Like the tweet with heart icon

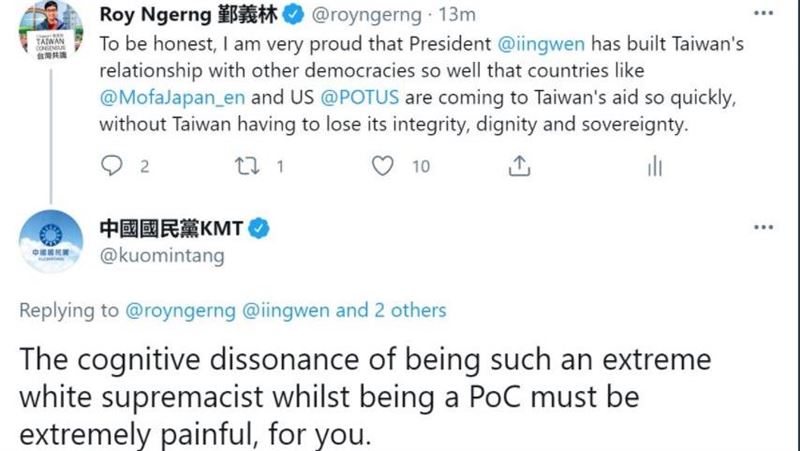pyautogui.click(x=382, y=166)
